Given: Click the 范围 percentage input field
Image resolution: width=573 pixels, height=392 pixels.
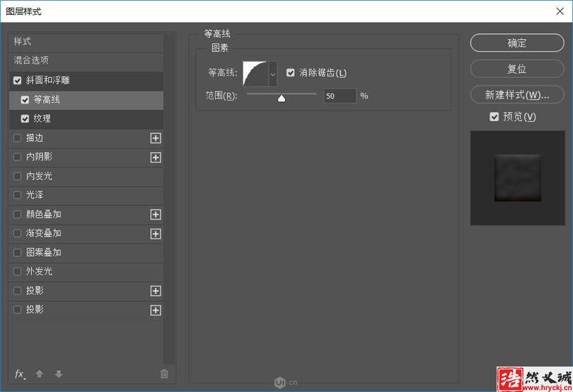Looking at the screenshot, I should [339, 96].
